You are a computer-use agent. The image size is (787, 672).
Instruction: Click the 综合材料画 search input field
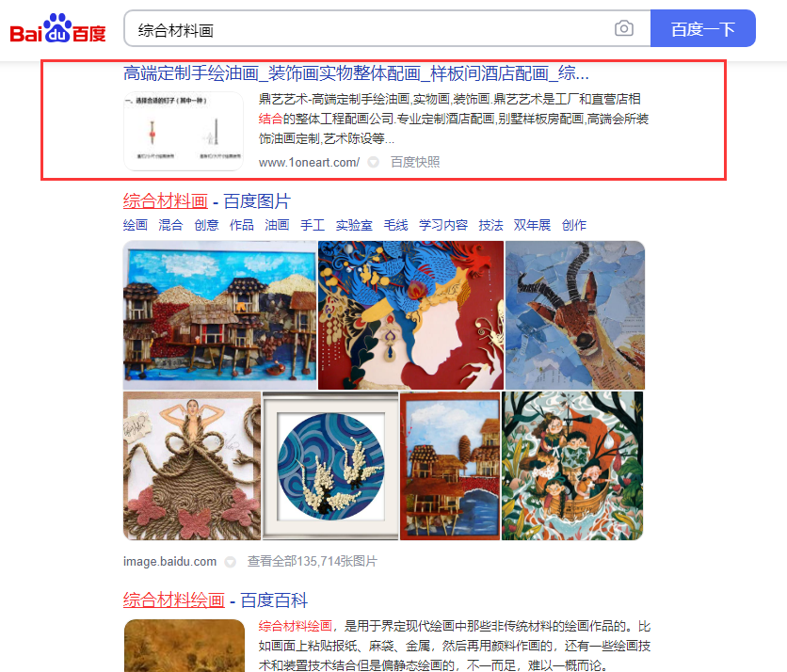point(369,28)
